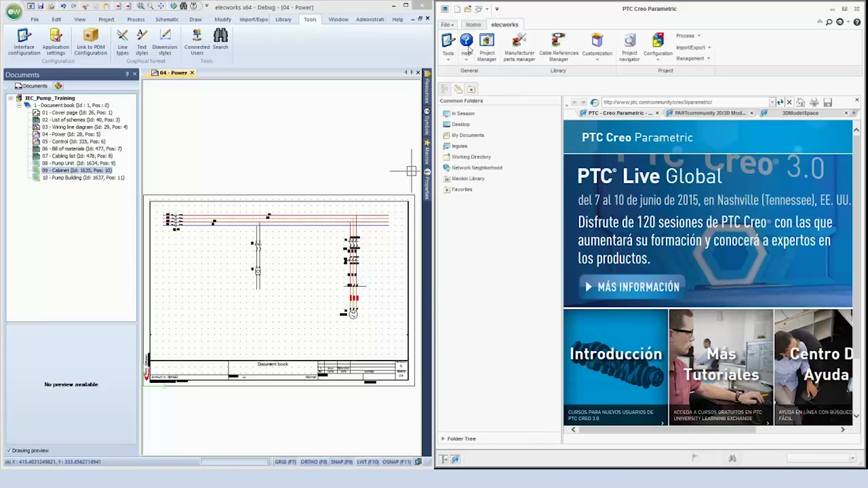The height and width of the screenshot is (488, 868).
Task: Click the Creo browser vertical scrollbar
Action: click(856, 271)
